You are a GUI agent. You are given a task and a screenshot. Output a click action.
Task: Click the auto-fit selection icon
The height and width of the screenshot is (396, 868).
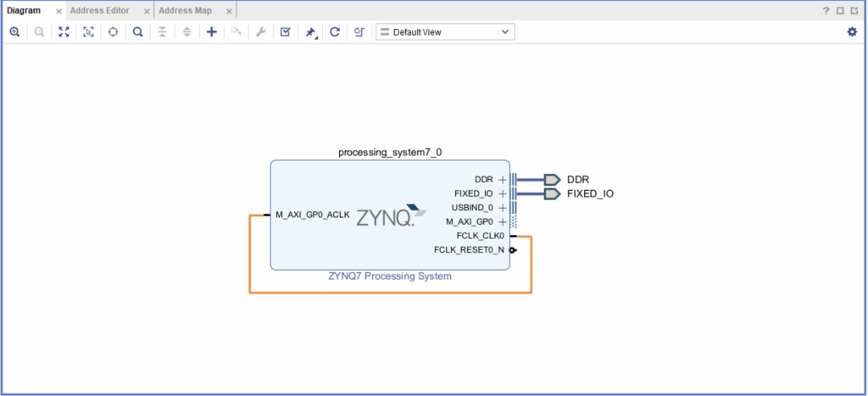88,32
